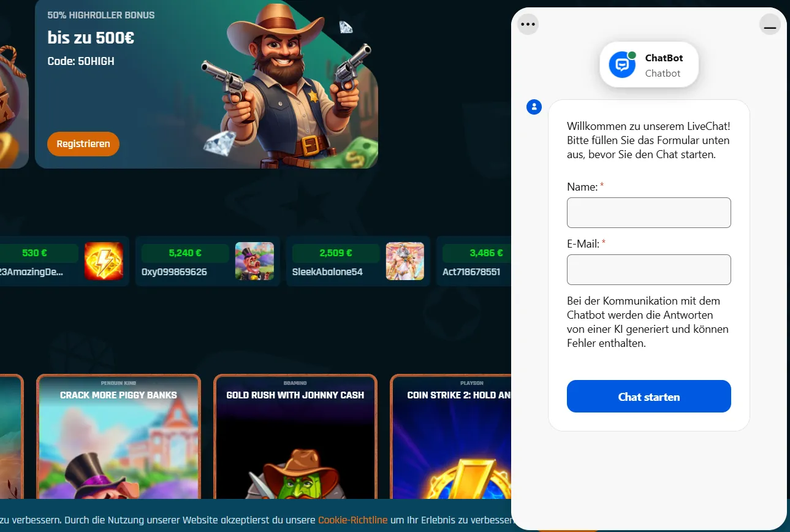Click the ChatBot logo icon in chat header
Image resolution: width=790 pixels, height=532 pixels.
point(623,64)
